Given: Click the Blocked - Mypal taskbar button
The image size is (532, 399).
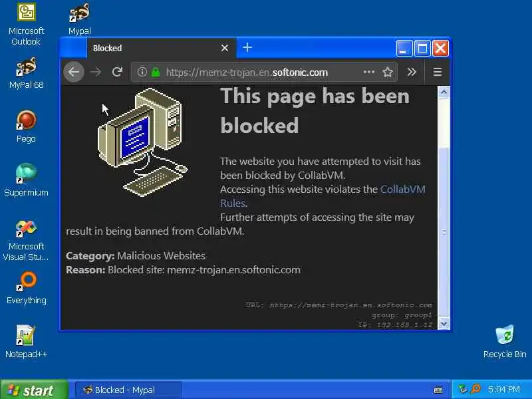Looking at the screenshot, I should click(x=128, y=390).
